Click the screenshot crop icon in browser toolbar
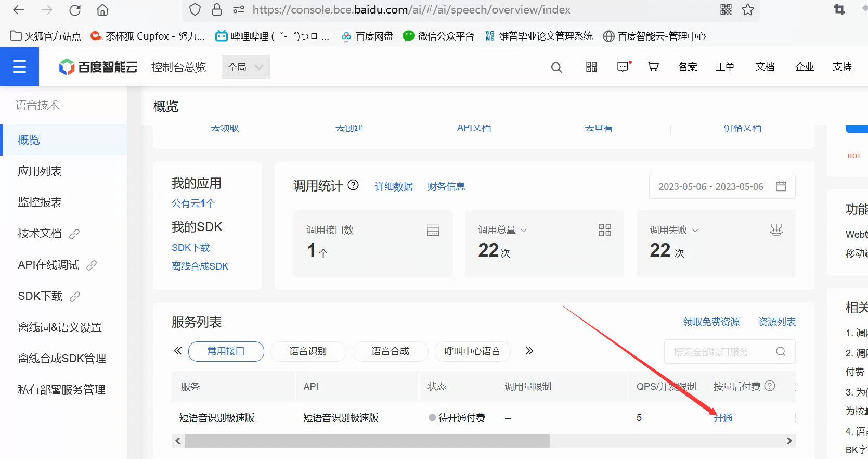The width and height of the screenshot is (868, 459). pyautogui.click(x=839, y=9)
